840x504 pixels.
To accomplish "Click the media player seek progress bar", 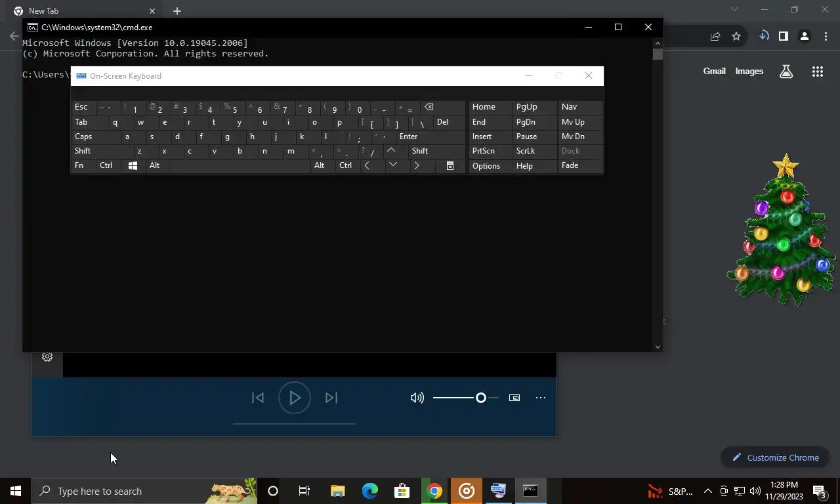I will pos(294,424).
